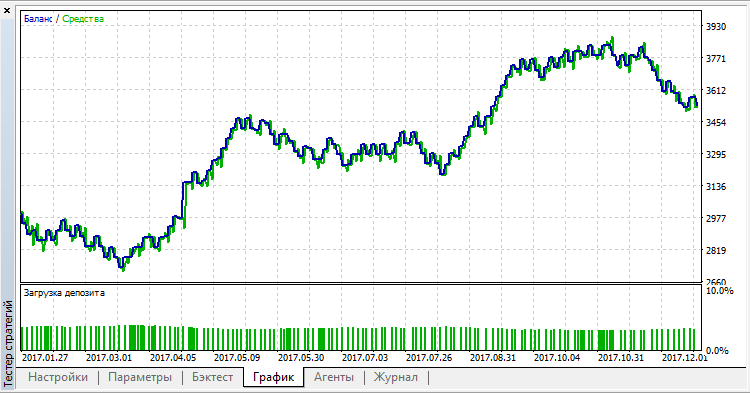Click the Средства legend label
Viewport: 750px width, 394px height.
coord(83,19)
